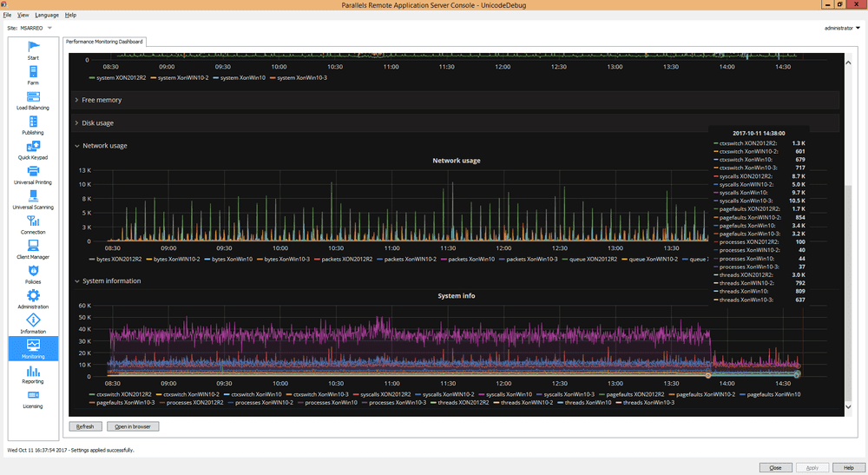Open Policies section
This screenshot has width=868, height=475.
tap(33, 274)
